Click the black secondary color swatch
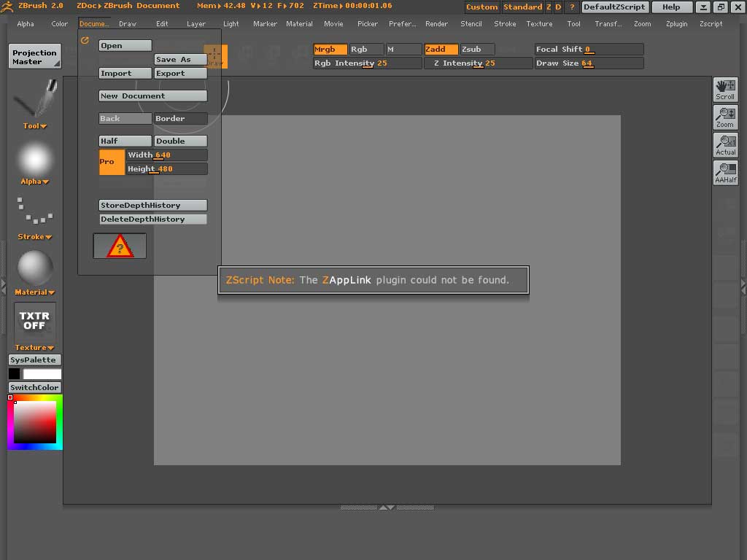 click(15, 374)
